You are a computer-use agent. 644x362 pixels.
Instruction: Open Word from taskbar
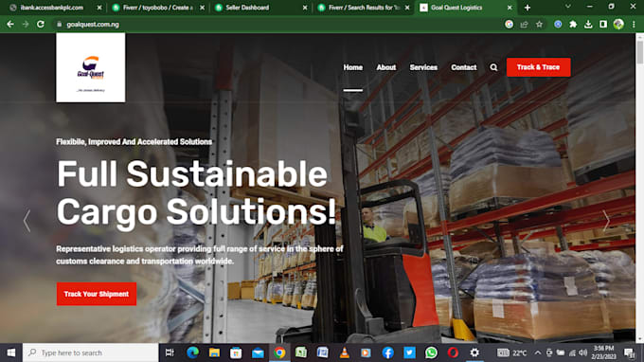pyautogui.click(x=322, y=353)
